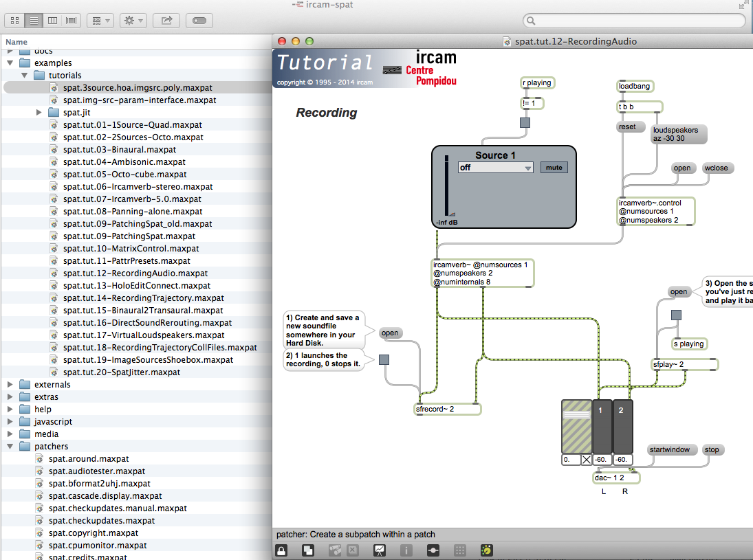The image size is (753, 560).
Task: Expand the media folder
Action: tap(10, 434)
